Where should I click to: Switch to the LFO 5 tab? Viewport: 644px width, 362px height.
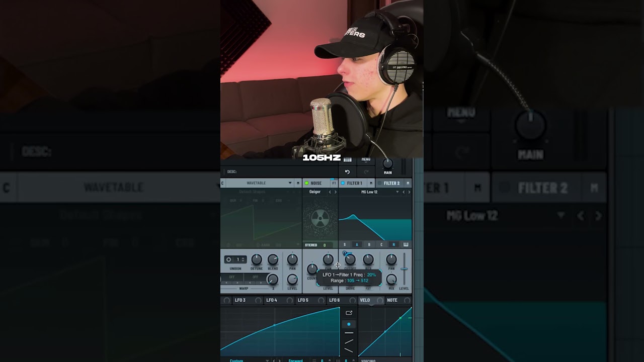(303, 300)
